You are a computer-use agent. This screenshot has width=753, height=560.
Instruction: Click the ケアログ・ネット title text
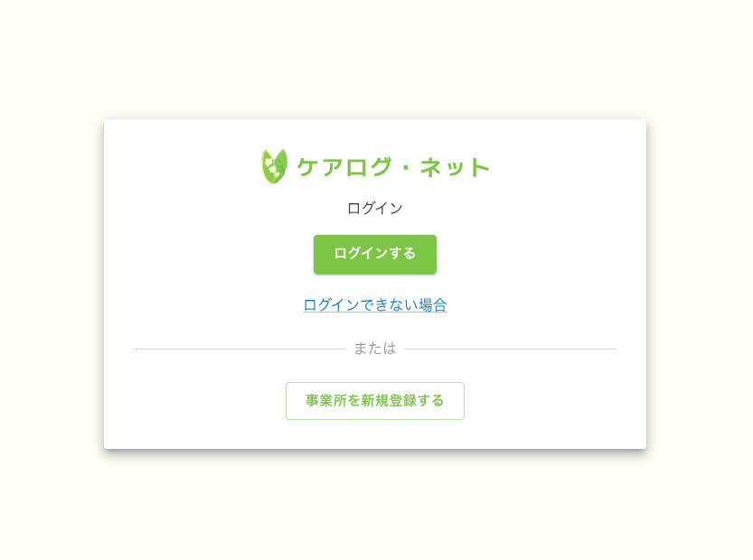(x=392, y=167)
